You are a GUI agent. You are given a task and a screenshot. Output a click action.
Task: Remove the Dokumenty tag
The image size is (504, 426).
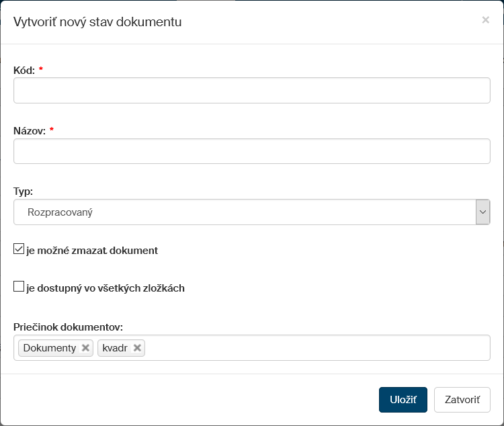(x=85, y=348)
